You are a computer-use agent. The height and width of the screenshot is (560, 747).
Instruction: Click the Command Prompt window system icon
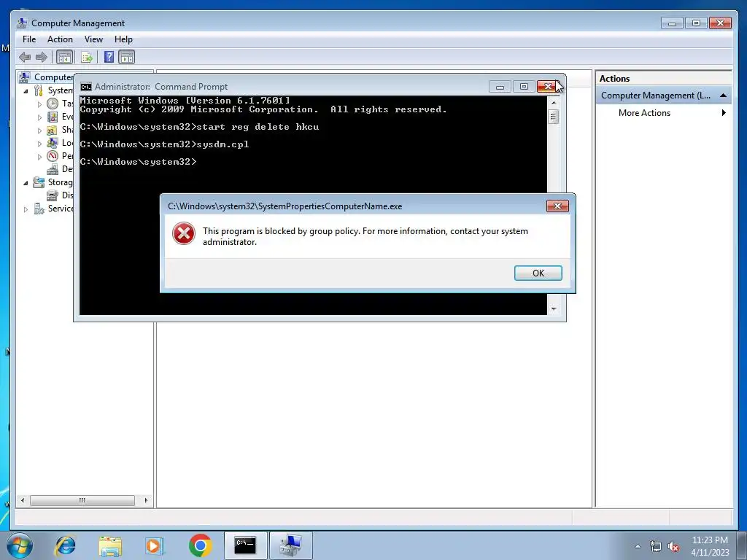[86, 87]
